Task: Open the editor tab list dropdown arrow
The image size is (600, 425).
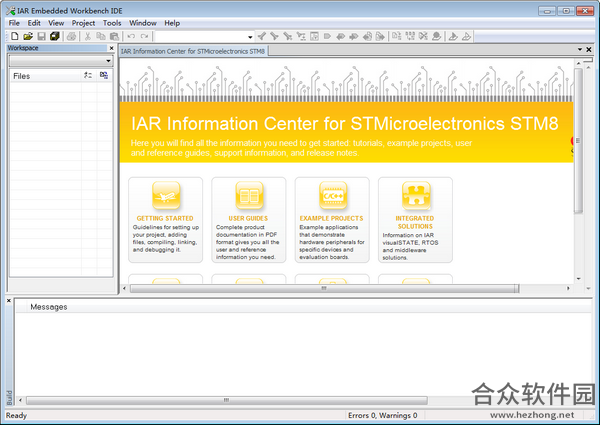Action: tap(580, 49)
